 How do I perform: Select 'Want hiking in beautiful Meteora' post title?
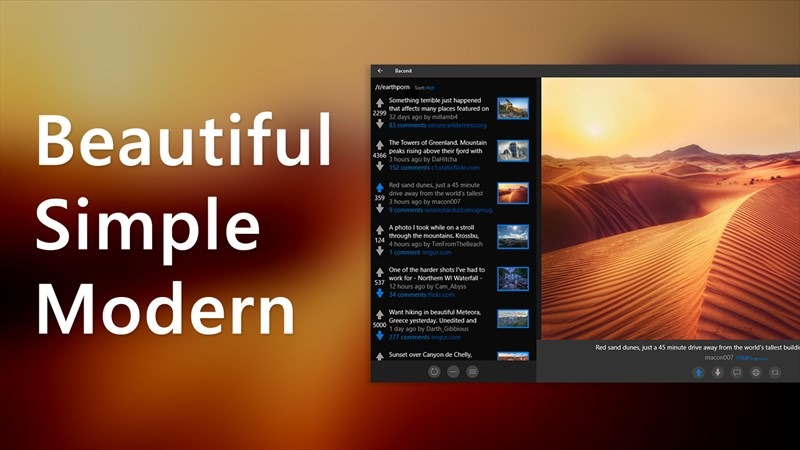click(434, 316)
